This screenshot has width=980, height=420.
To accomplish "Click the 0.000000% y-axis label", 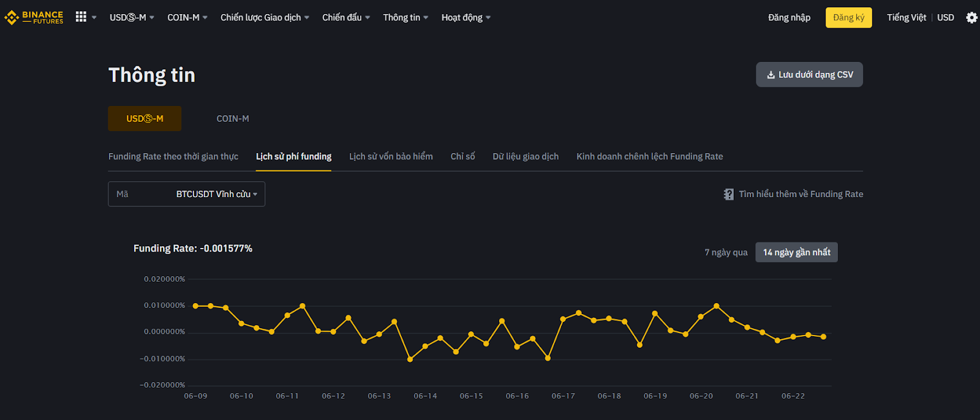I will pos(164,332).
